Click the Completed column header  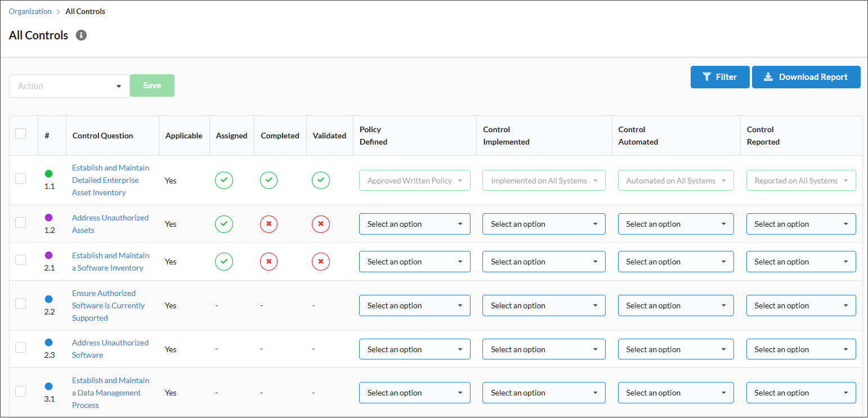(280, 136)
